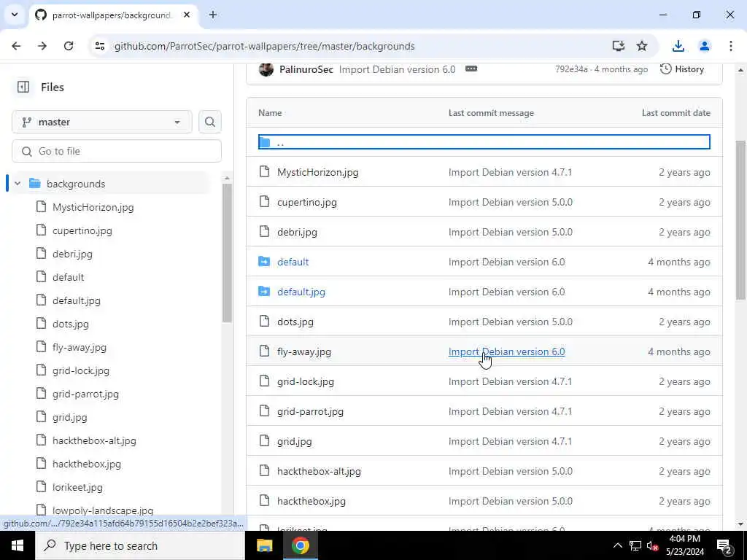Open lorikeet.jpg in the file tree
747x560 pixels.
(77, 487)
